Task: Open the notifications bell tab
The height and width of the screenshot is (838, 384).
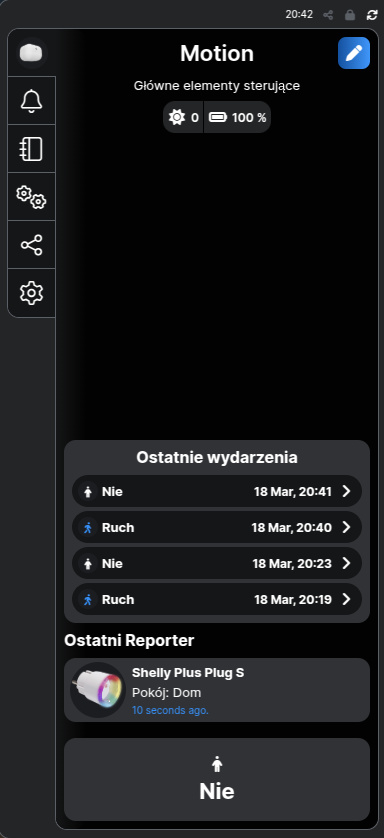Action: click(x=32, y=100)
